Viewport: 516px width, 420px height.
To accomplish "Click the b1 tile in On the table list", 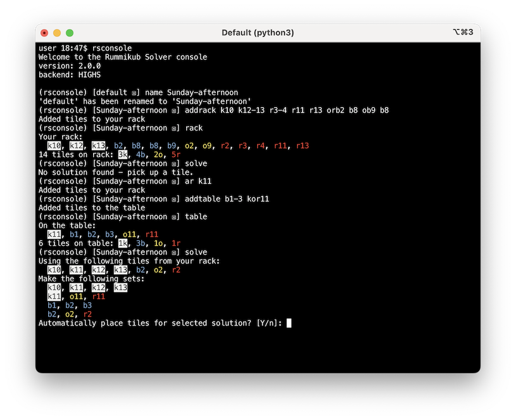I will coord(74,234).
